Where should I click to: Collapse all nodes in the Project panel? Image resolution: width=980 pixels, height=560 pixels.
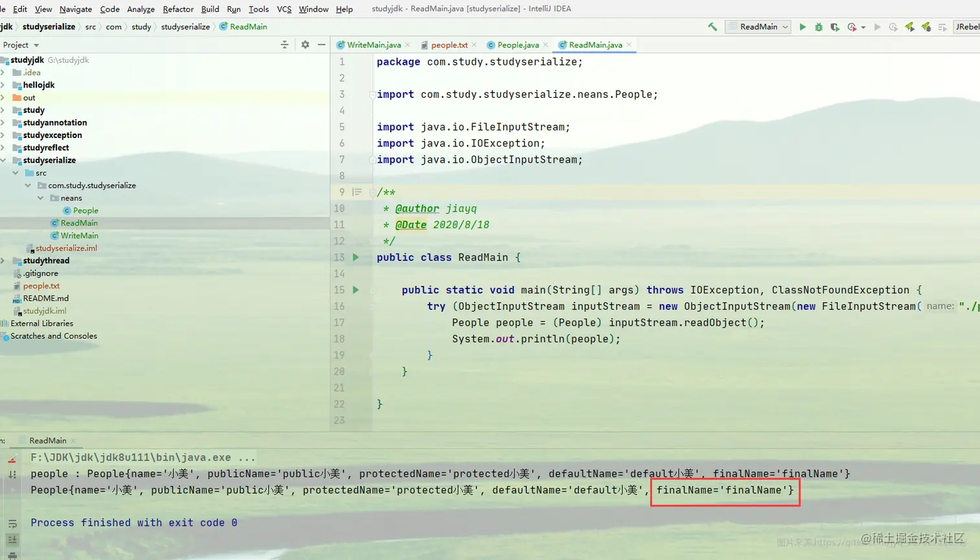[285, 45]
